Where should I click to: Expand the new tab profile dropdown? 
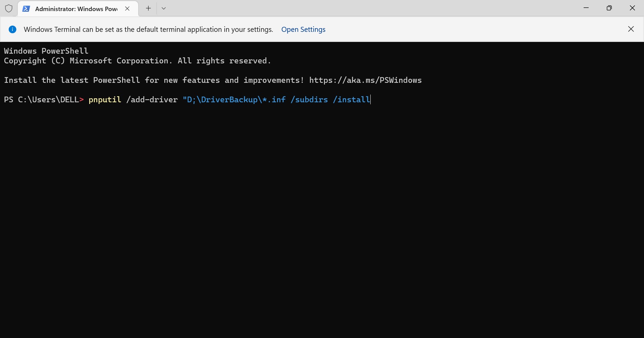tap(164, 9)
